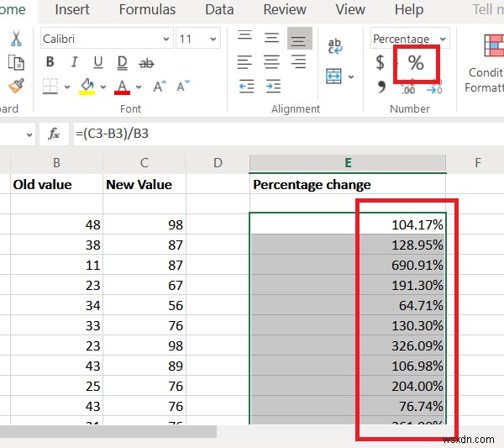
Task: Select column C header
Action: coord(144,163)
